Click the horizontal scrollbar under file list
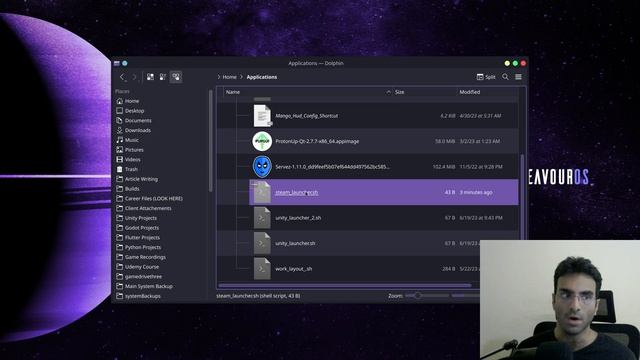 point(345,285)
